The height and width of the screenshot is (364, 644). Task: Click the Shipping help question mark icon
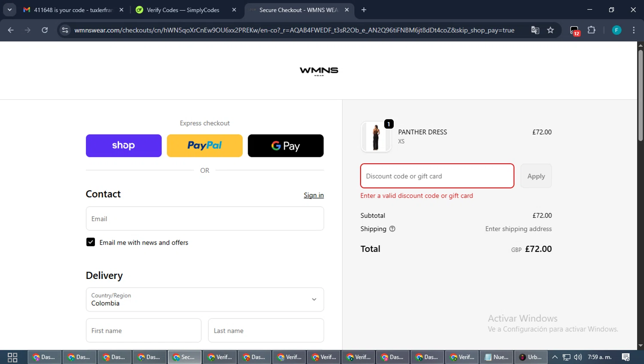[392, 229]
